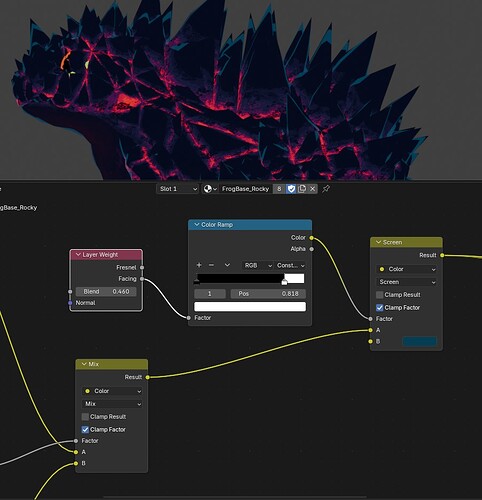
Task: Toggle the pin icon in header
Action: [x=326, y=189]
